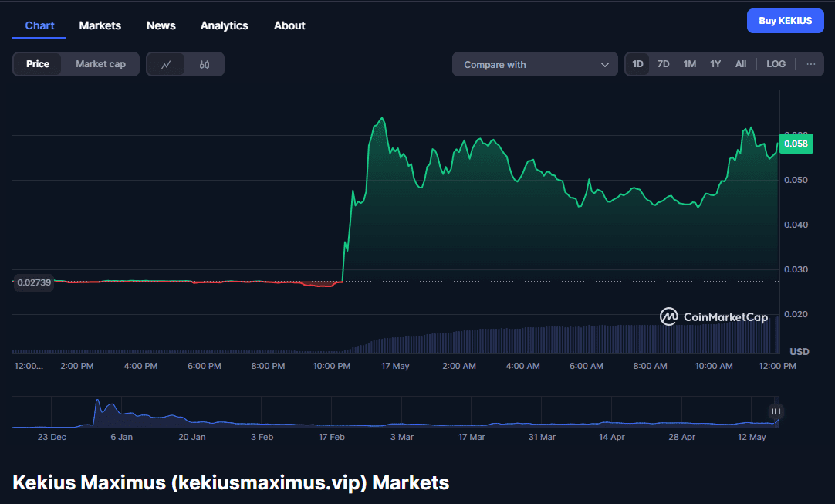Screen dimensions: 835x504
Task: Click the 2:00 PM x-axis label
Action: tap(77, 366)
